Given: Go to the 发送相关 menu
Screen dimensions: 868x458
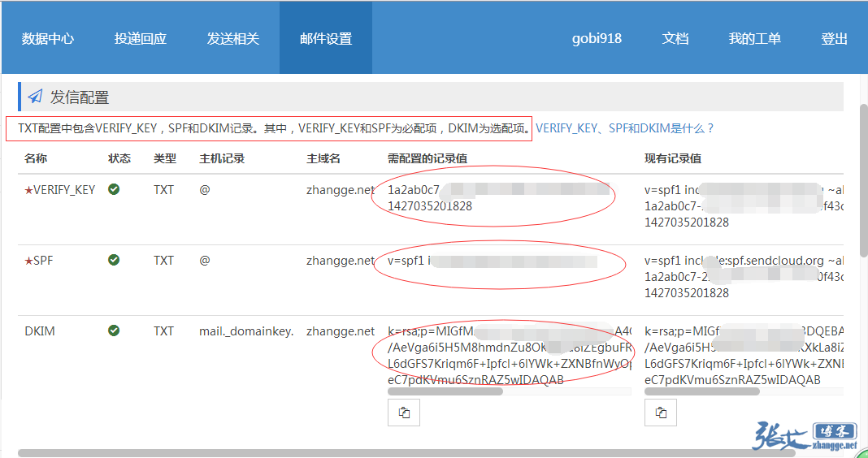Looking at the screenshot, I should (233, 38).
